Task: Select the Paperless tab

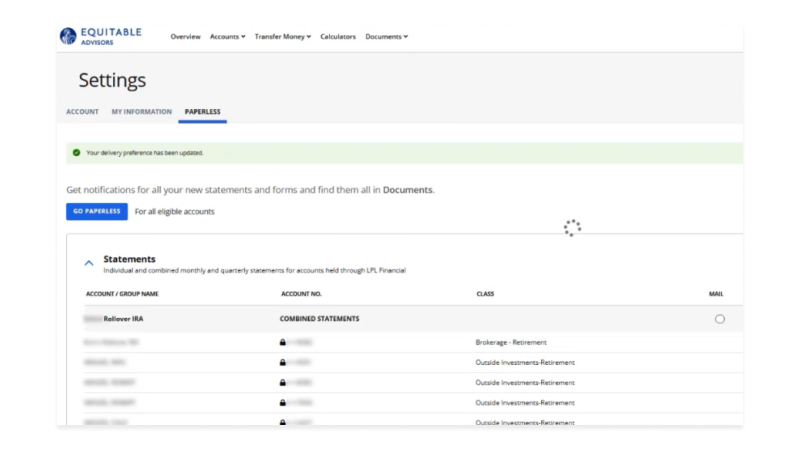Action: (203, 112)
